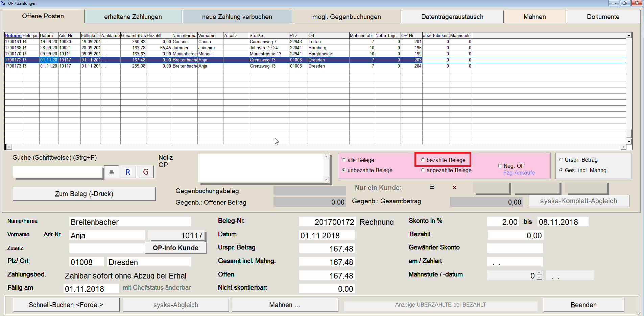This screenshot has height=316, width=644.
Task: Click OP-Nr. cell 203 in selected row
Action: click(411, 60)
